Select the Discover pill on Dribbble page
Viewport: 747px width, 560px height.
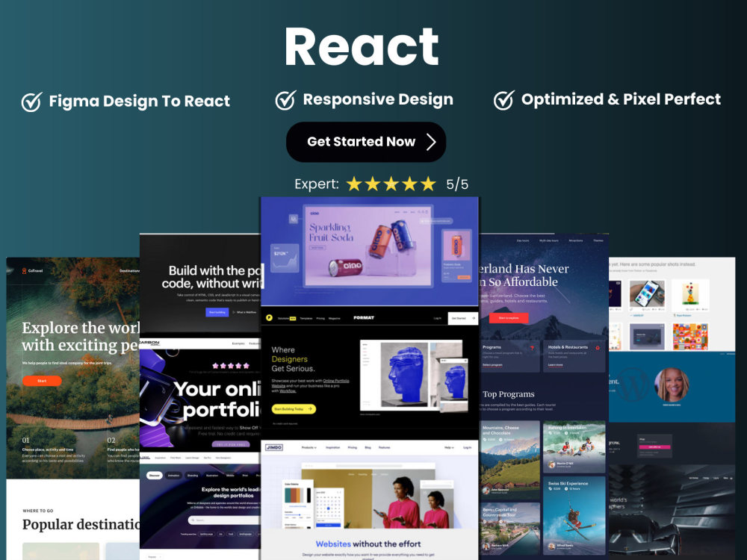coord(155,475)
